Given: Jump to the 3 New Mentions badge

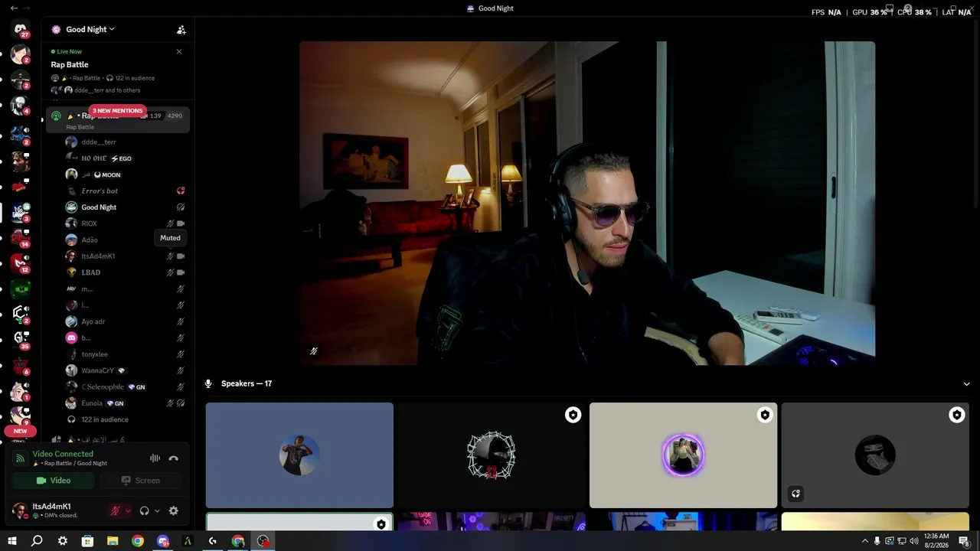Looking at the screenshot, I should [117, 111].
